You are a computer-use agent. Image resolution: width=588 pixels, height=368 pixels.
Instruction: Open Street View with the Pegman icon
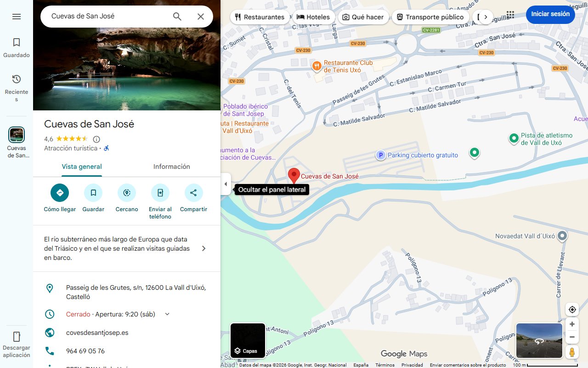click(x=572, y=352)
